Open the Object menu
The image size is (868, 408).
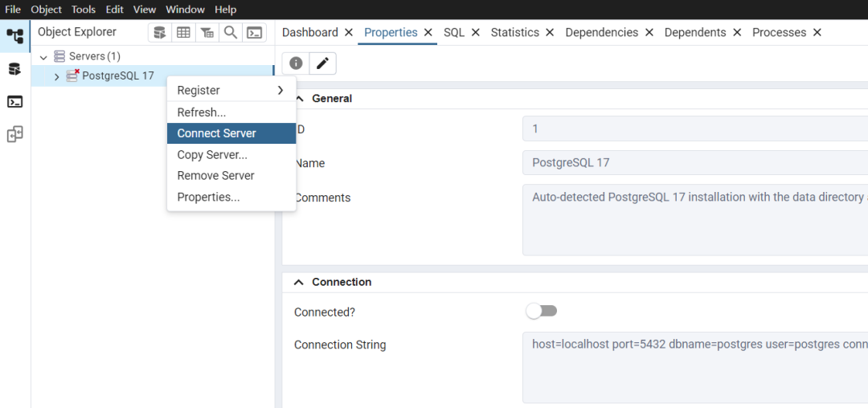point(47,10)
